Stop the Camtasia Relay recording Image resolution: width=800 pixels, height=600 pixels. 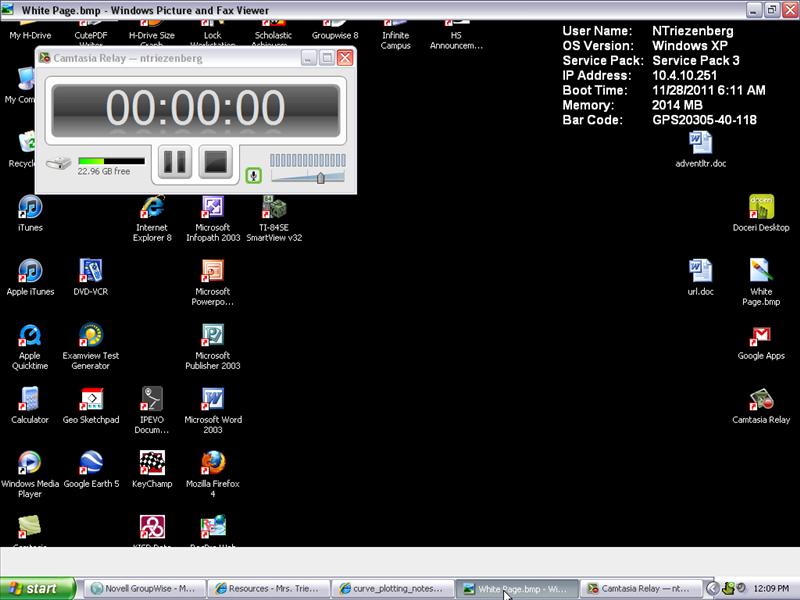[x=215, y=162]
